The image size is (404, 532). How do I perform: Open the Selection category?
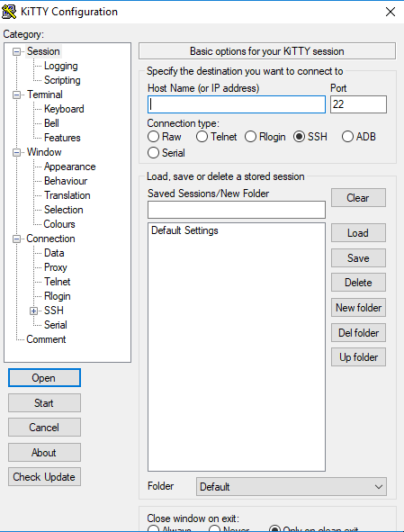point(64,210)
